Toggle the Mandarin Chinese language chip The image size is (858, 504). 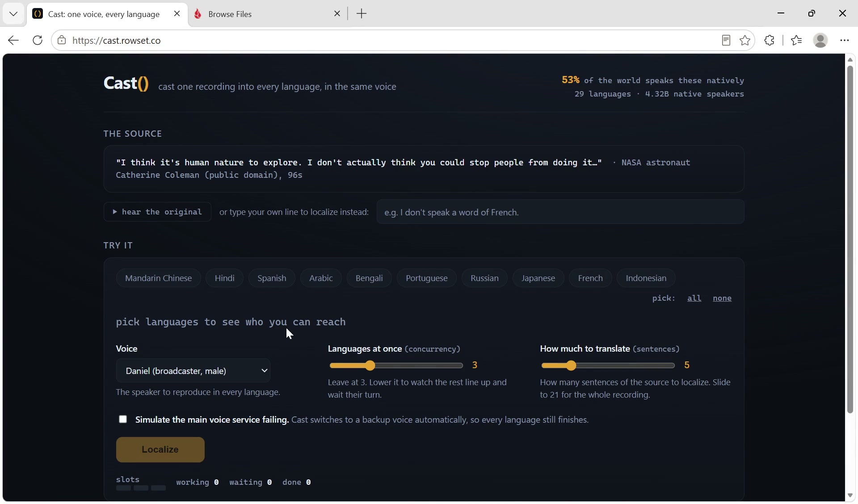click(159, 278)
